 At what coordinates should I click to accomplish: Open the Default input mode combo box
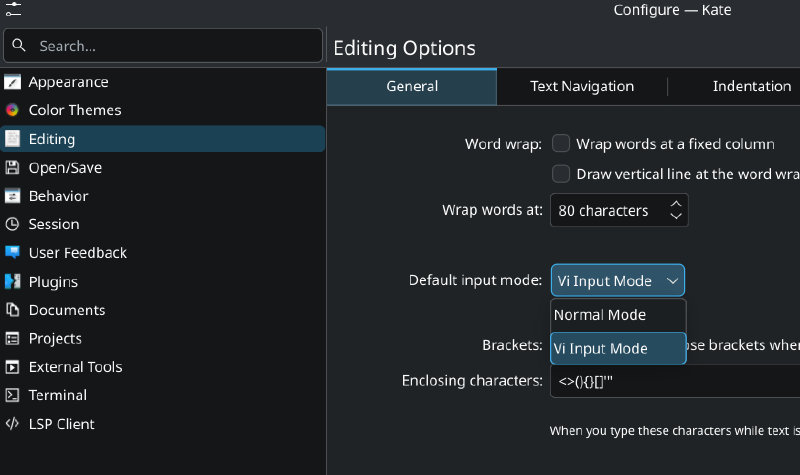pyautogui.click(x=617, y=280)
